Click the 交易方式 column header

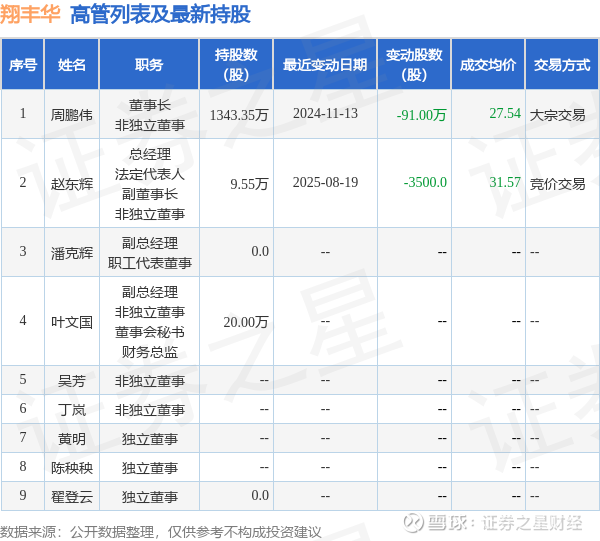pyautogui.click(x=562, y=64)
